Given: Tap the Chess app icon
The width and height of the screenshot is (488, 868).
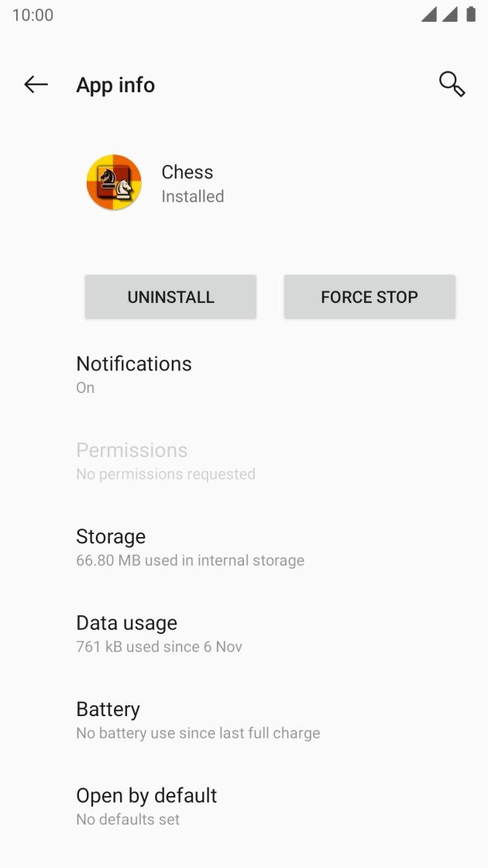Looking at the screenshot, I should (x=114, y=183).
